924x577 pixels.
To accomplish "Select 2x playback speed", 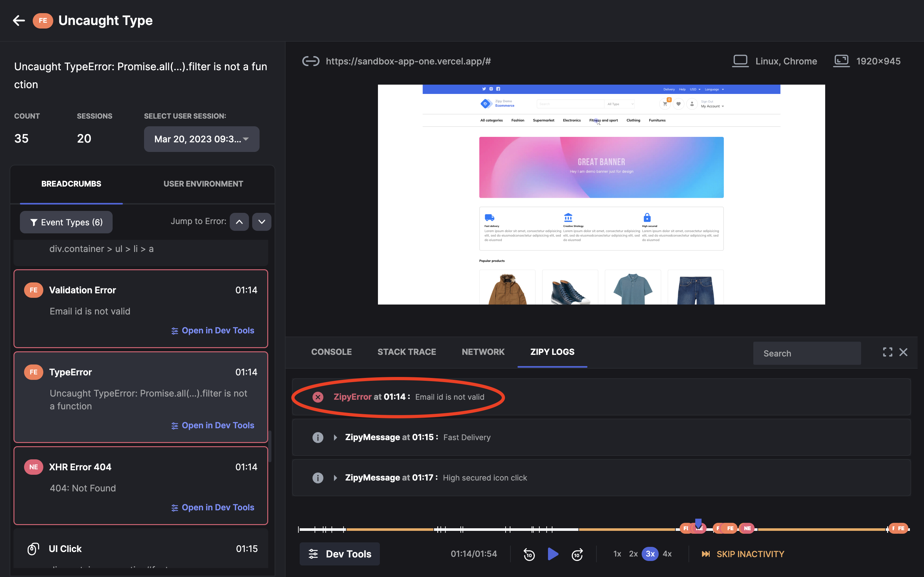I will [633, 554].
